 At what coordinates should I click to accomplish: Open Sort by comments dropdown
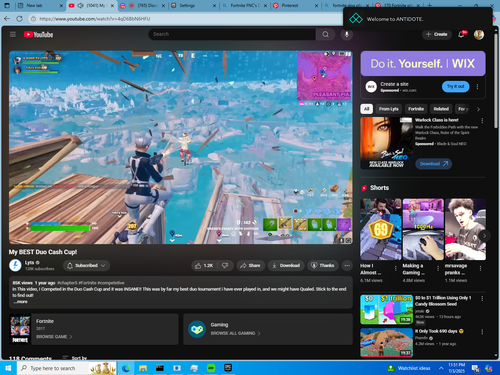coord(75,358)
